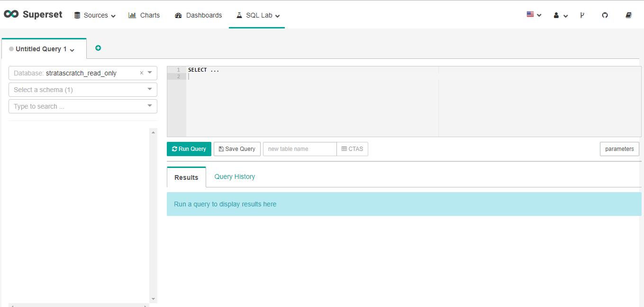Click the Save Query button
This screenshot has width=644, height=307.
point(237,149)
